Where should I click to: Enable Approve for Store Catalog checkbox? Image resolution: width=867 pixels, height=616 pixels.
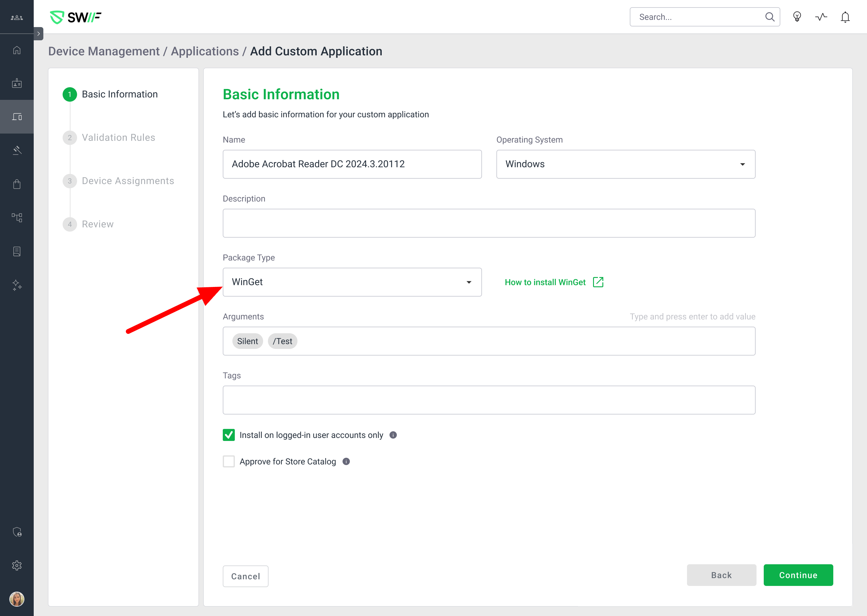(x=228, y=462)
